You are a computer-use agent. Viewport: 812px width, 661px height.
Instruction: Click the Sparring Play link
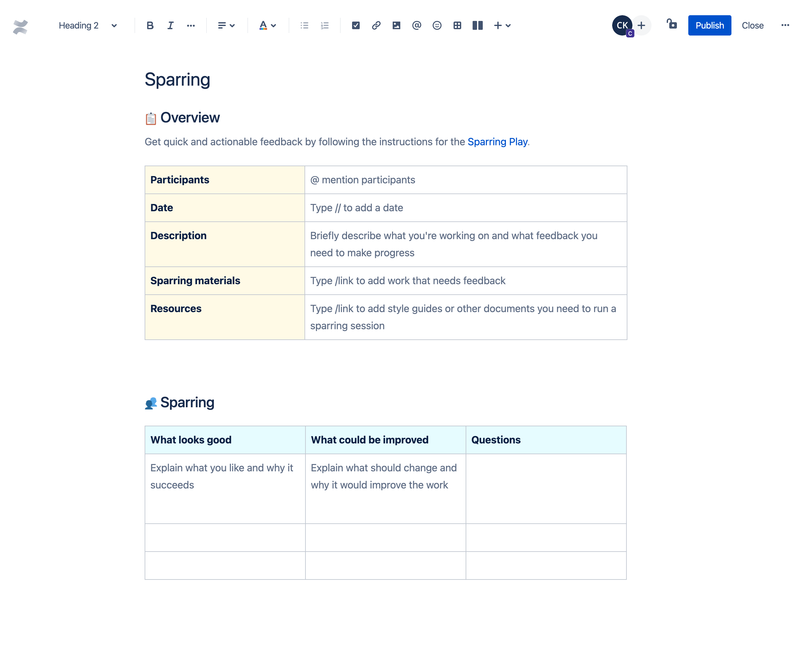(497, 142)
